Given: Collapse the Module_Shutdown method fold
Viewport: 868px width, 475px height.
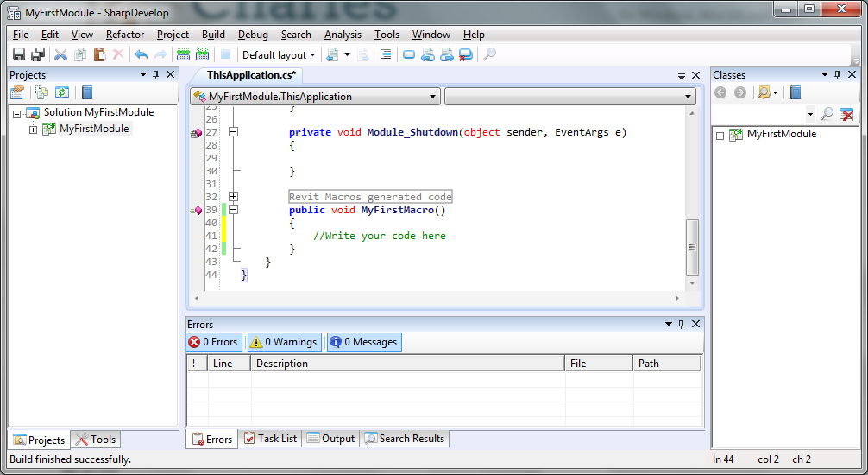Looking at the screenshot, I should pyautogui.click(x=233, y=132).
